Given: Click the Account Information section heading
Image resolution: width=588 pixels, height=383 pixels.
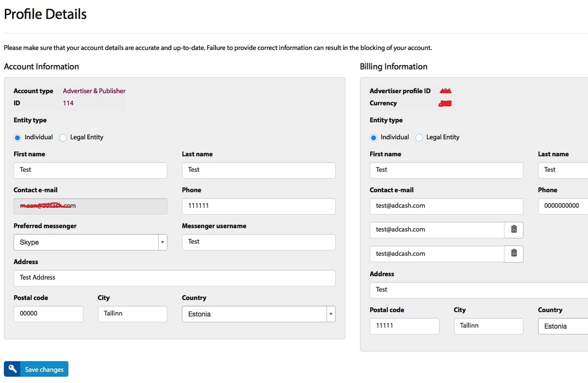Looking at the screenshot, I should tap(41, 67).
